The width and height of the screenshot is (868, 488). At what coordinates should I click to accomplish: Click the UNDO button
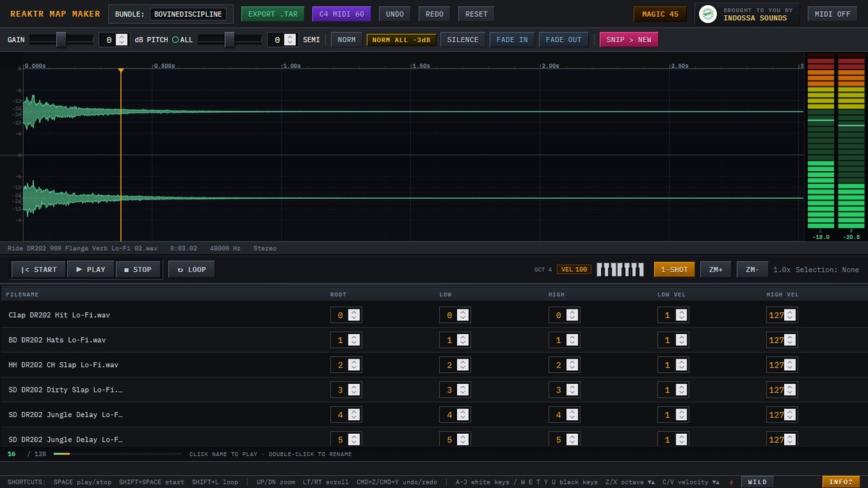click(x=395, y=14)
